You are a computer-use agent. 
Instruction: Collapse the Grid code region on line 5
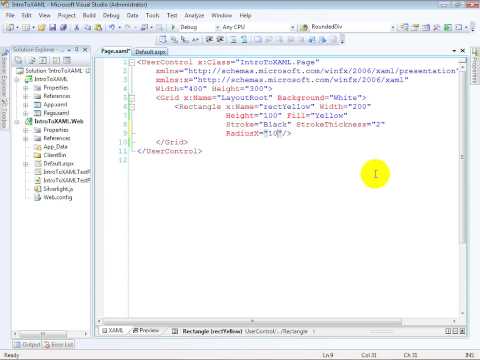click(x=132, y=98)
